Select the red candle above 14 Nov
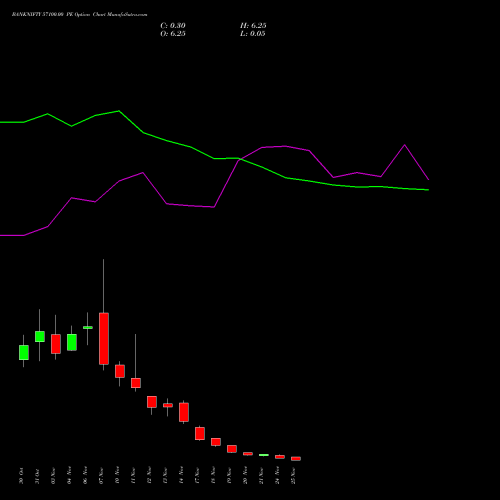 [184, 412]
